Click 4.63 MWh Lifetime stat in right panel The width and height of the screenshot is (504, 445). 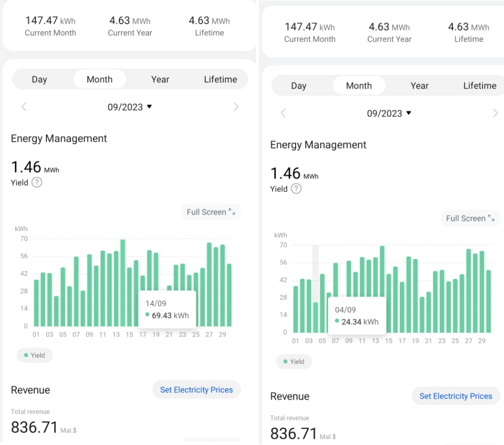[x=469, y=32]
